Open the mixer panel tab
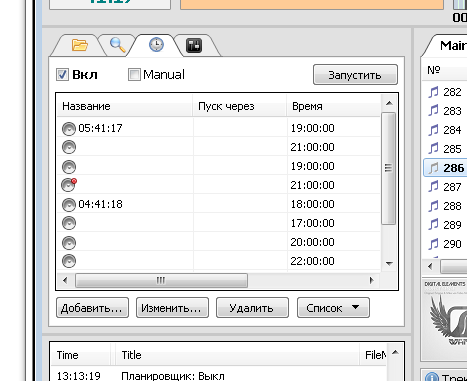This screenshot has height=381, width=467. click(x=194, y=46)
